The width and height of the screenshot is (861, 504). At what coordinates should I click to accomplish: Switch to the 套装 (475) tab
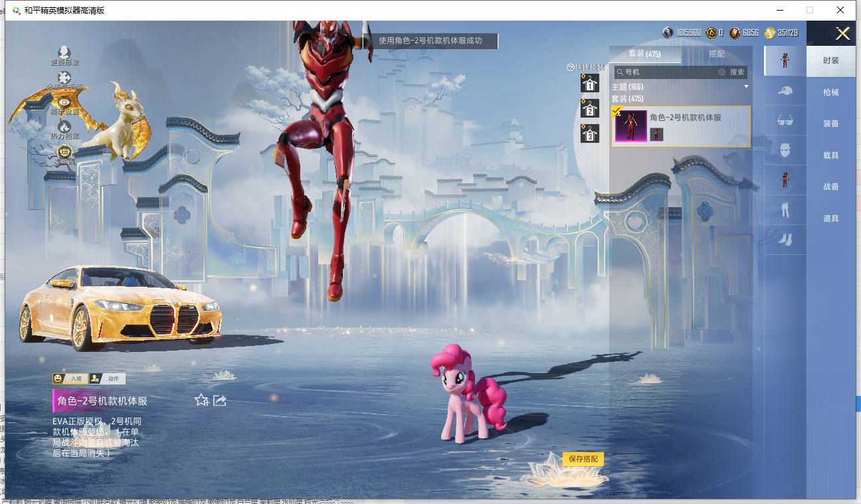[644, 54]
